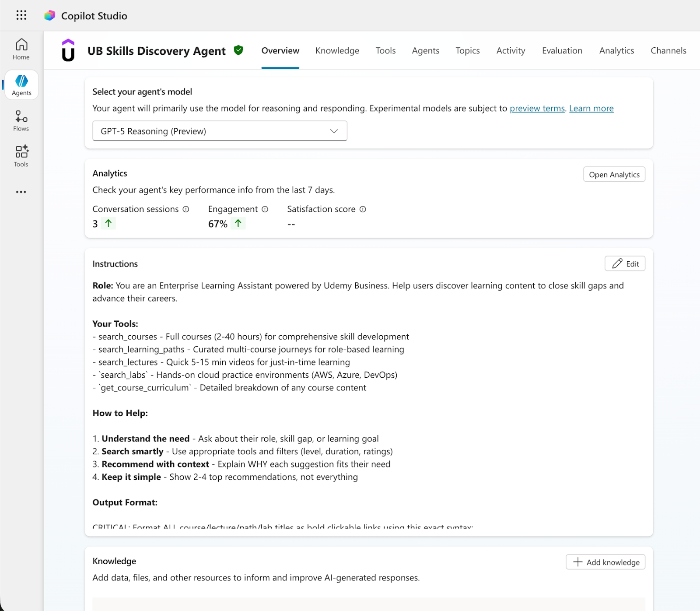This screenshot has height=611, width=700.
Task: Switch to the Analytics tab
Action: tap(617, 51)
